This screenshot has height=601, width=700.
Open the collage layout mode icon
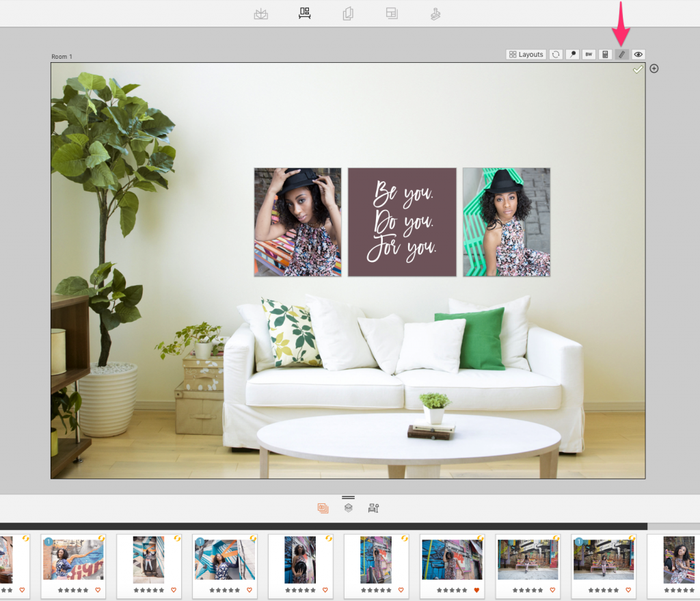pyautogui.click(x=392, y=14)
